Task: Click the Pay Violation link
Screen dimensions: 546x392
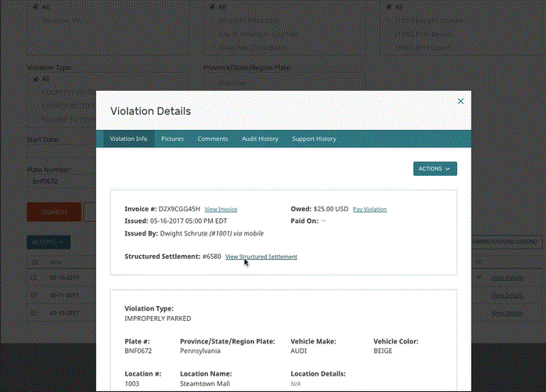Action: [370, 210]
